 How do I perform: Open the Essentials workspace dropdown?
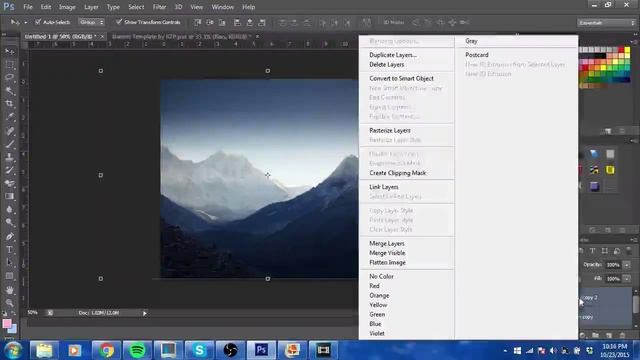click(x=607, y=22)
